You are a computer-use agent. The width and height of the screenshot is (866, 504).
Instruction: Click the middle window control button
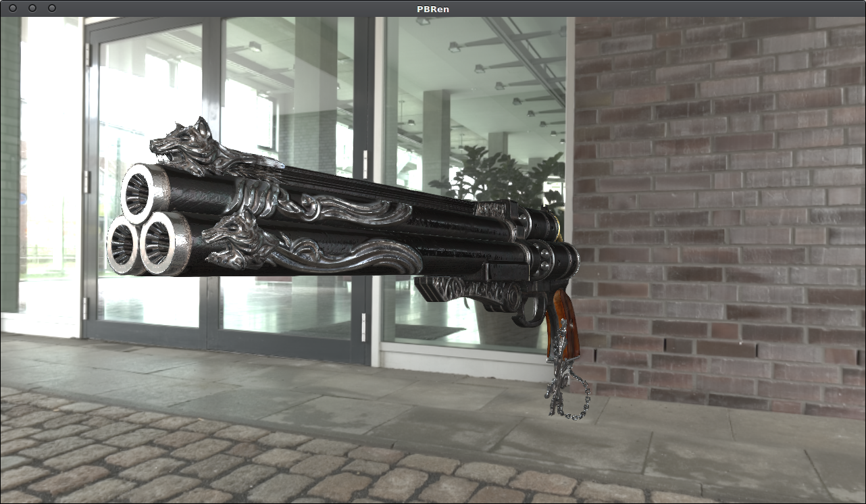(32, 8)
